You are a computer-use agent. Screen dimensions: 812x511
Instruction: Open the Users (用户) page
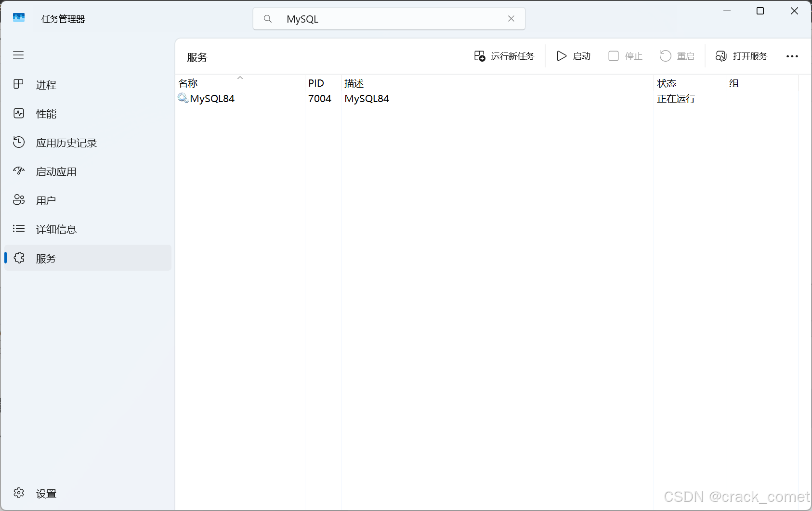(88, 200)
